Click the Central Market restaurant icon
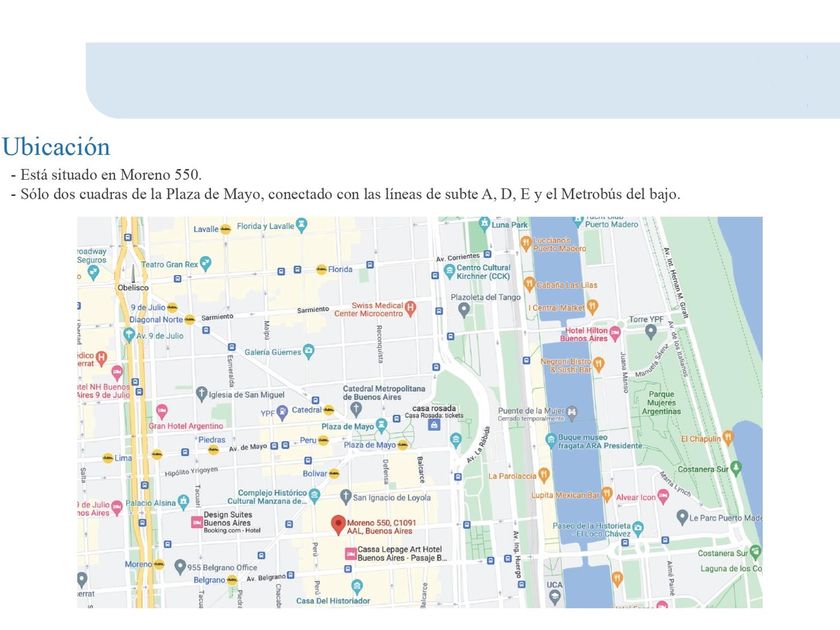Viewport: 840px width, 630px height. point(592,308)
